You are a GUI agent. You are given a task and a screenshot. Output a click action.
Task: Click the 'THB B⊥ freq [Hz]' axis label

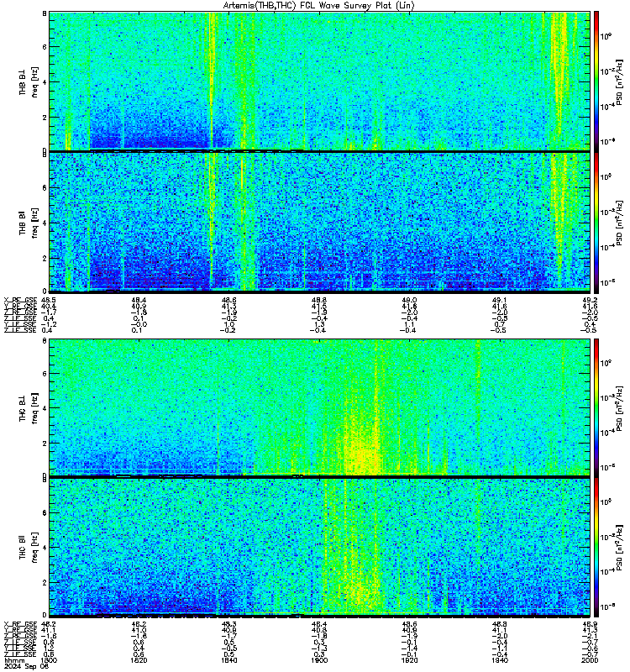[29, 81]
